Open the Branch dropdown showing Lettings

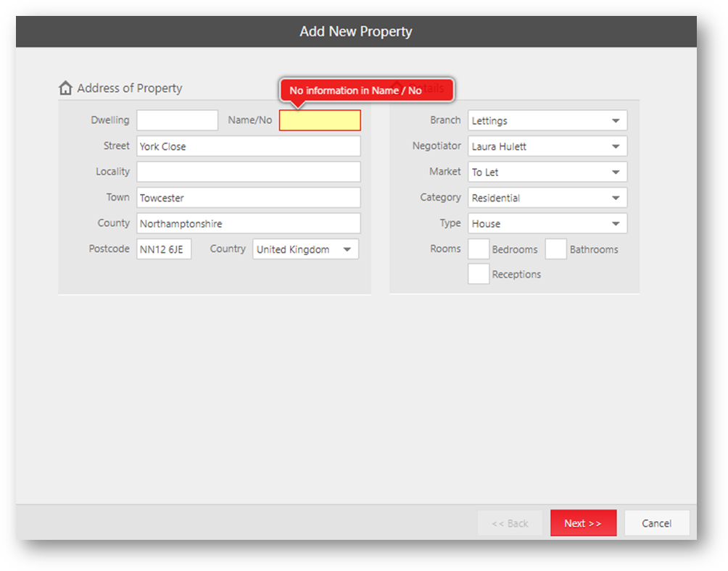click(547, 120)
